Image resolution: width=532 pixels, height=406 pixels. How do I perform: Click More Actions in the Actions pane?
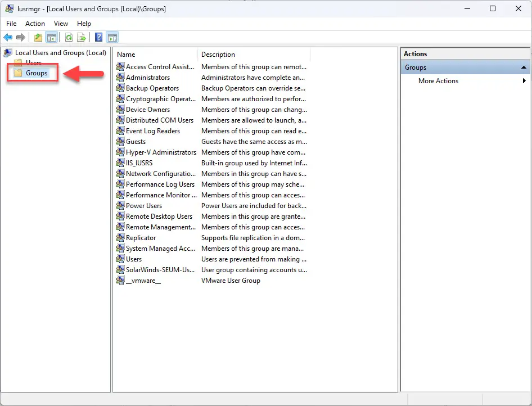click(x=438, y=81)
